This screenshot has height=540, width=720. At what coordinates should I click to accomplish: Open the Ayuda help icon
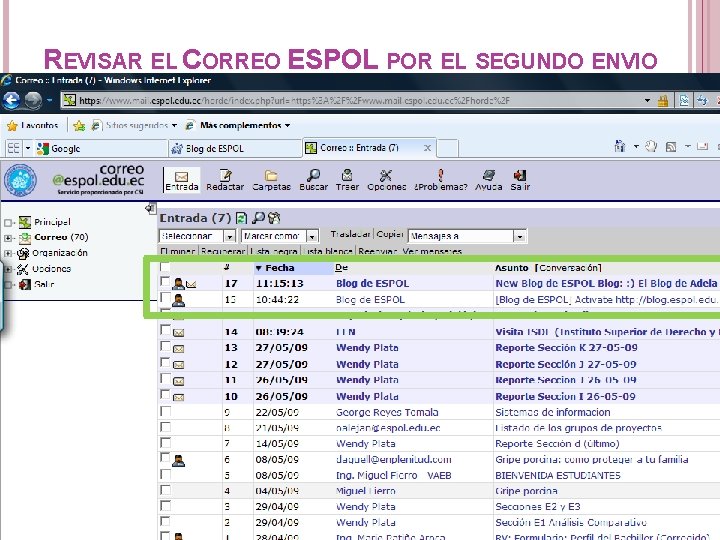(x=489, y=180)
